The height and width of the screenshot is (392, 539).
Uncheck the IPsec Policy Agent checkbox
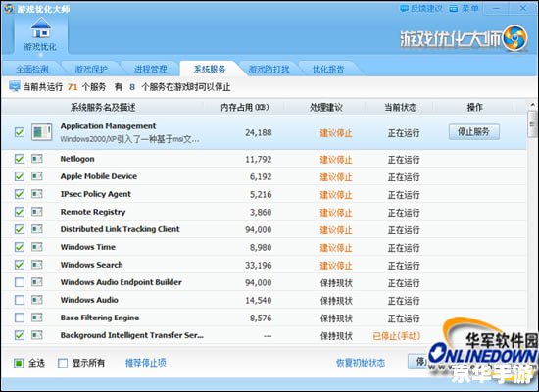pyautogui.click(x=20, y=194)
